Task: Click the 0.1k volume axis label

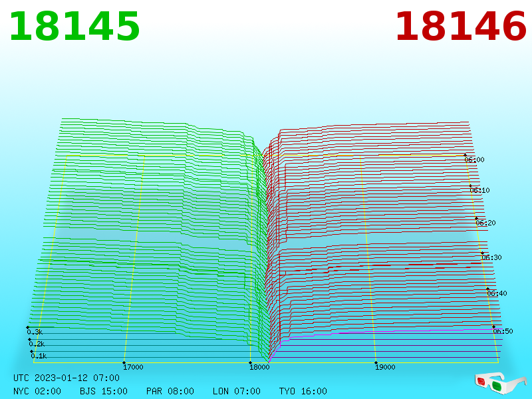Action: [x=39, y=356]
